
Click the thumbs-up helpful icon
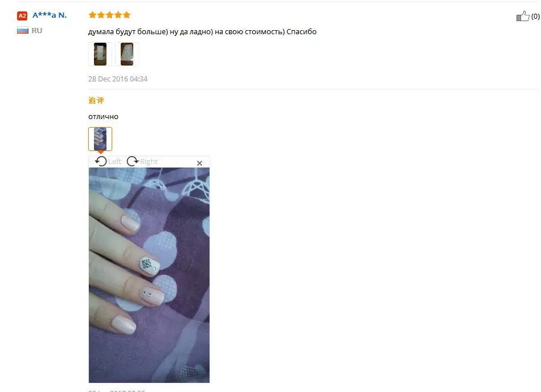[x=523, y=16]
